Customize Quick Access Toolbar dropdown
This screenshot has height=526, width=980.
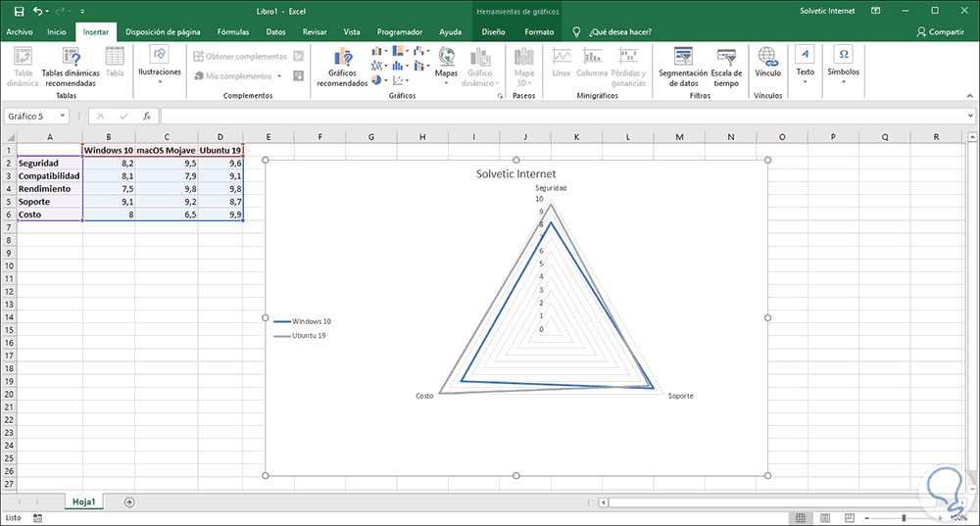(82, 11)
